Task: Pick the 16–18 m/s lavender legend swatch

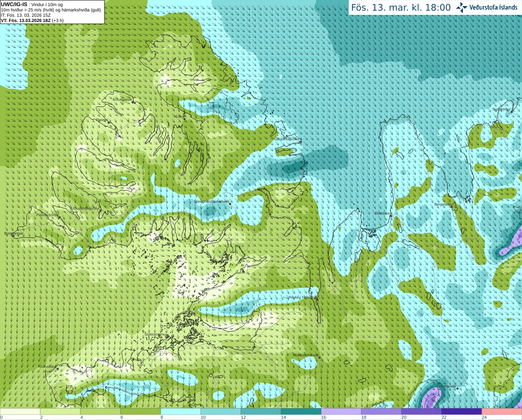Action: pyautogui.click(x=341, y=411)
